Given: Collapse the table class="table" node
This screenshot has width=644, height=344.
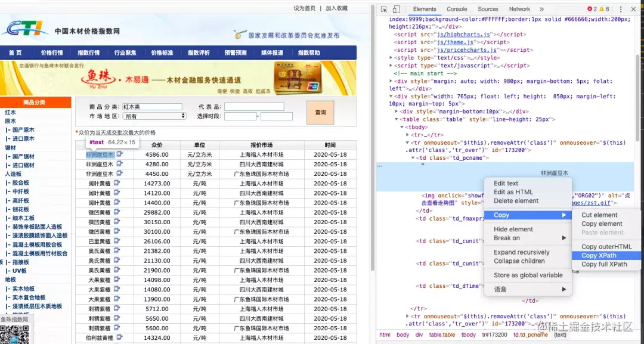Looking at the screenshot, I should 397,119.
